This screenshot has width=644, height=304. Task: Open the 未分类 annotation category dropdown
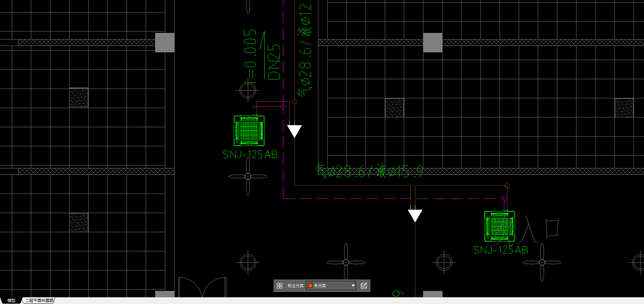331,286
